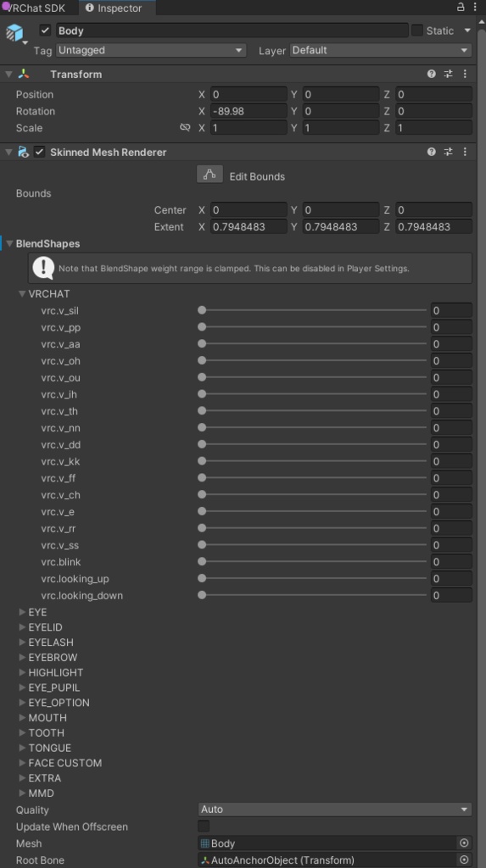Click Rotation X field showing -89.98
The width and height of the screenshot is (486, 868).
(249, 111)
